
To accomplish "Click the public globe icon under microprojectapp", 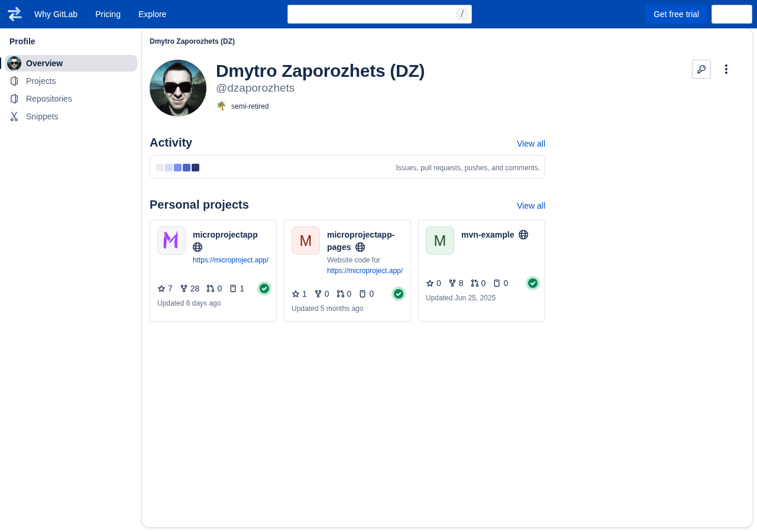I will (x=198, y=247).
